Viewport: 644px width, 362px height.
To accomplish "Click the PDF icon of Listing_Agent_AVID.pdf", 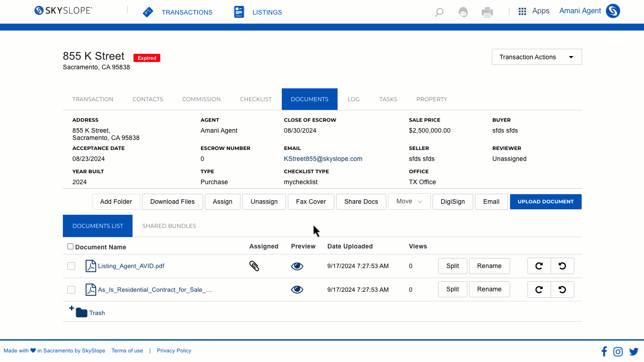I will coord(91,266).
